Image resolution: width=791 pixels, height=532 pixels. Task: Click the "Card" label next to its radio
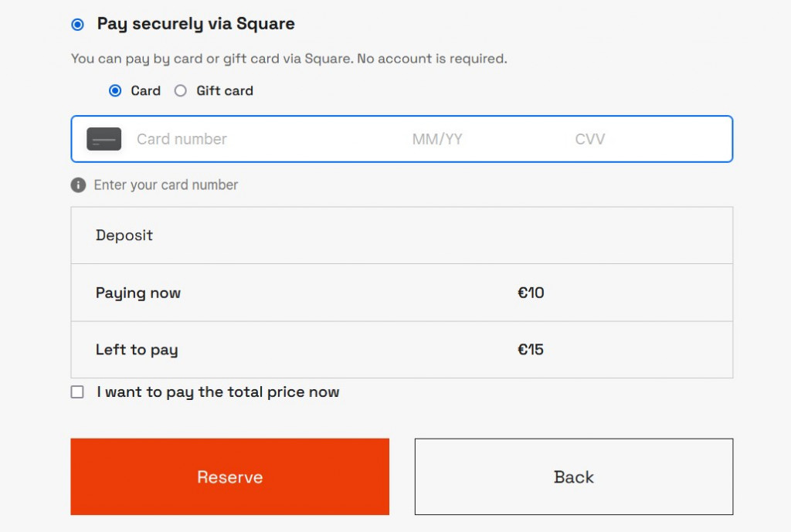(x=145, y=90)
